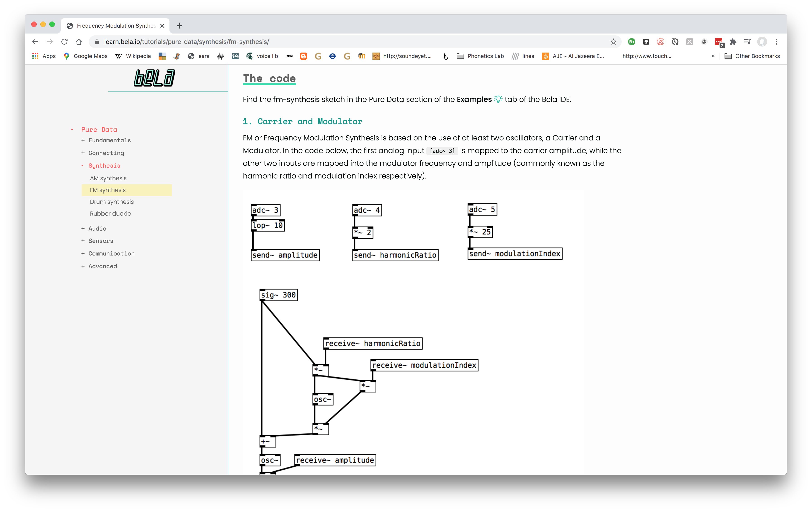Open the media controls playlist icon
Viewport: 812px width, 511px height.
click(748, 41)
